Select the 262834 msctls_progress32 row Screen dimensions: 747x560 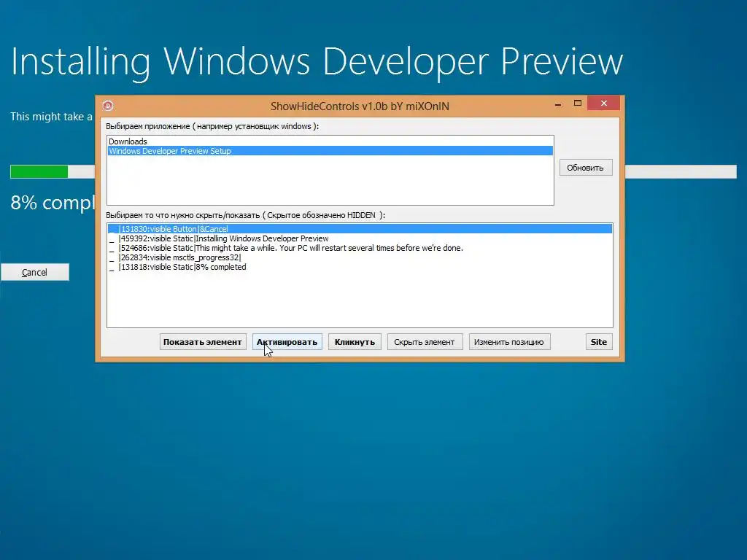coord(360,257)
